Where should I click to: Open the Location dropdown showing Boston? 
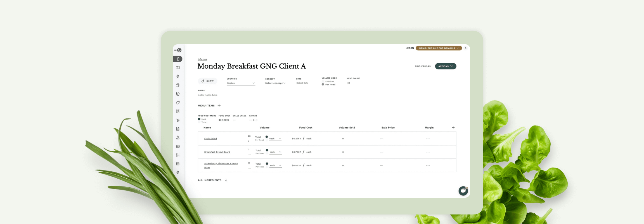coord(241,83)
